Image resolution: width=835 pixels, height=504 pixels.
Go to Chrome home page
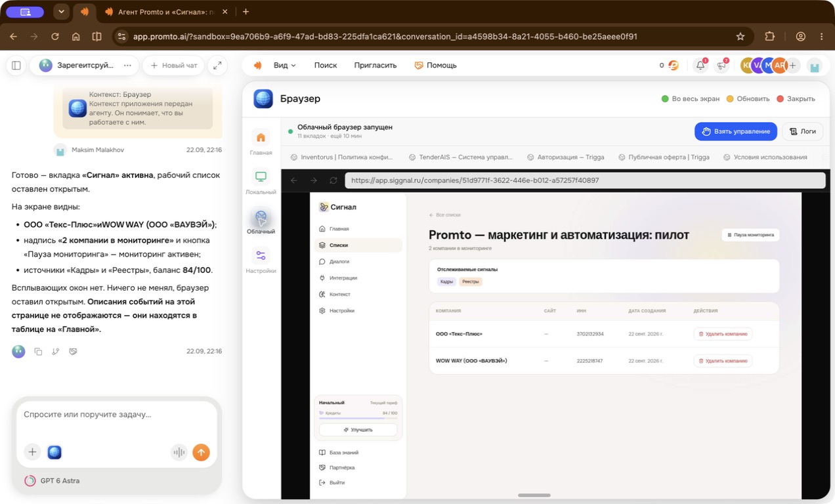tap(76, 37)
